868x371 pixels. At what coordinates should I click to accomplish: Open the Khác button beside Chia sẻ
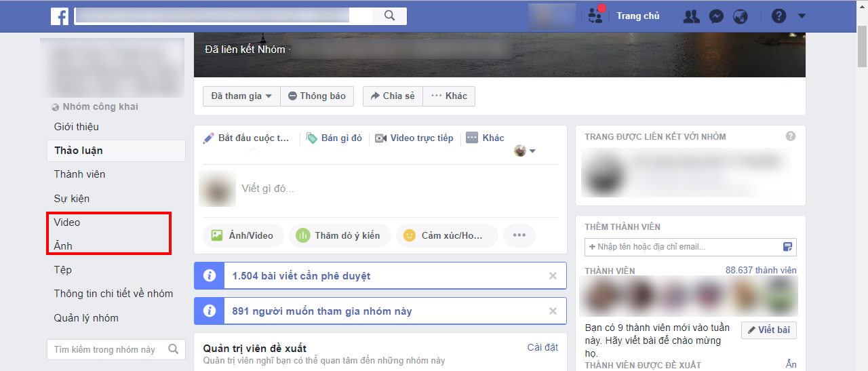[x=449, y=96]
